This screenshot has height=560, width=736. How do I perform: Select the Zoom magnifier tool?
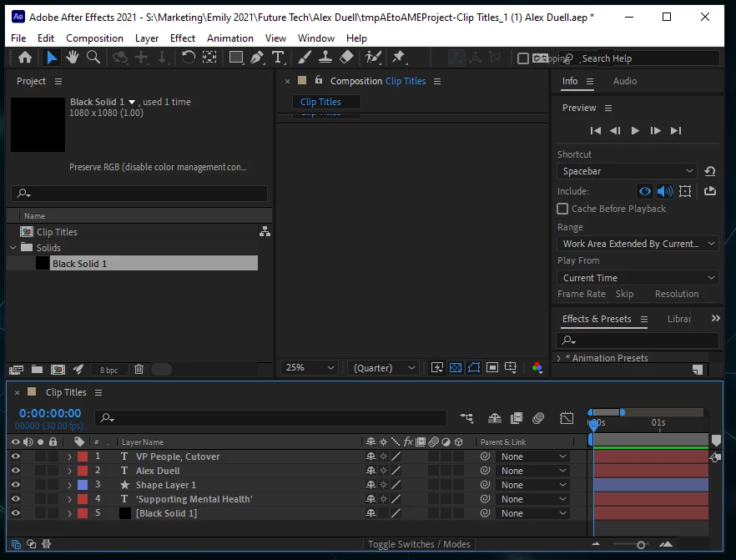93,58
